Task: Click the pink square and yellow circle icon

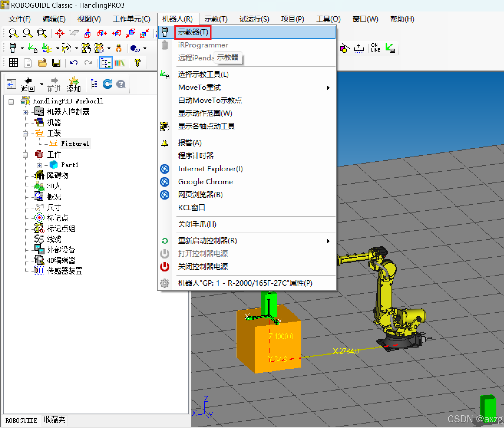Action: point(344,48)
